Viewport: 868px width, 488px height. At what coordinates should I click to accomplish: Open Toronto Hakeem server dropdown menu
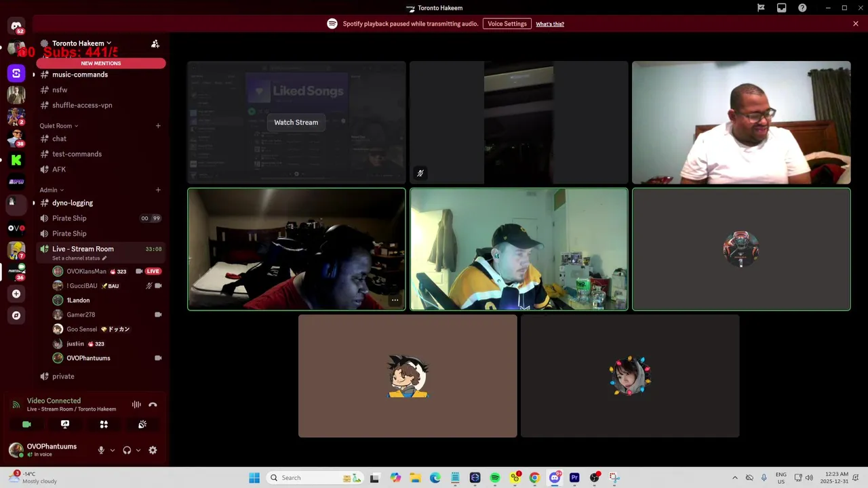(x=81, y=43)
